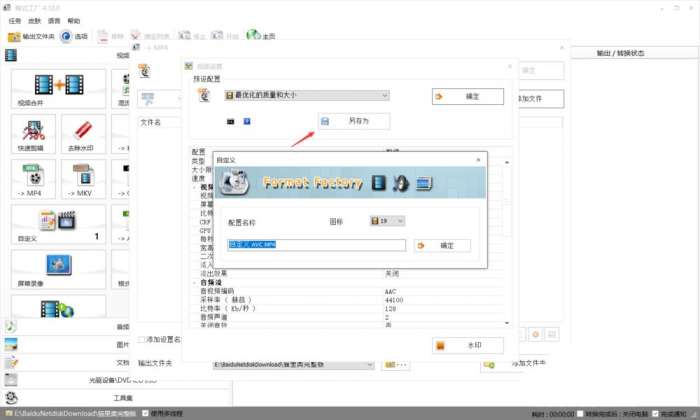700x420 pixels.
Task: Click the audio icon in Format Factory banner
Action: (x=401, y=183)
